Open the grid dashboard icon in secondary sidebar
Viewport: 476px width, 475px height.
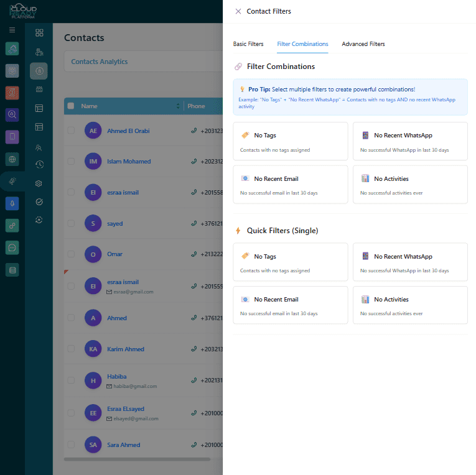[x=39, y=33]
